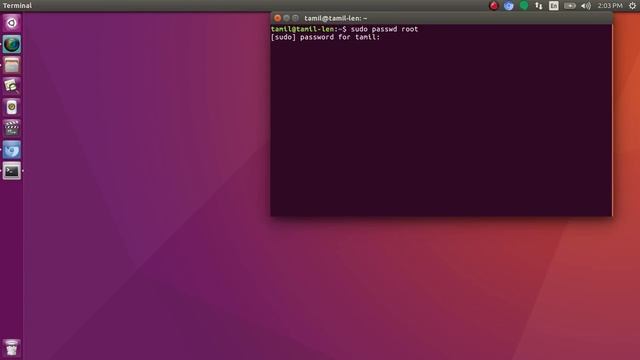Launch the globe web browser in dock
640x360 pixels.
point(11,44)
